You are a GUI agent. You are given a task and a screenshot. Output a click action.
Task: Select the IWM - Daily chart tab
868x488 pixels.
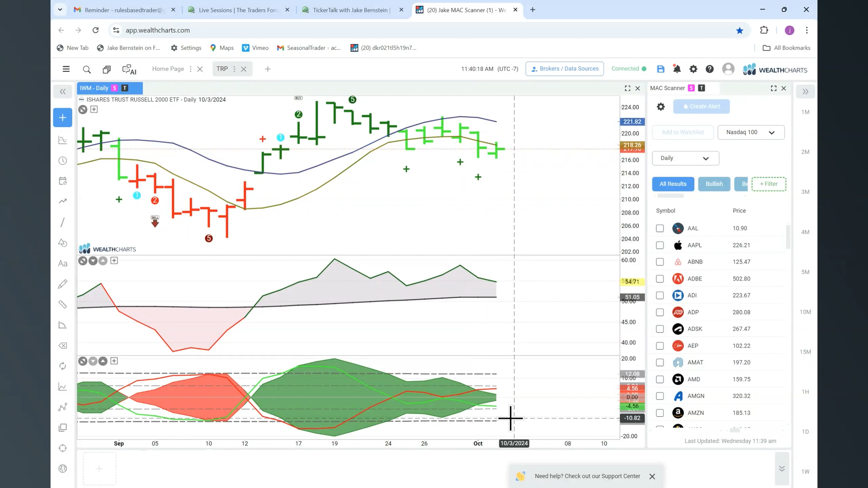110,88
